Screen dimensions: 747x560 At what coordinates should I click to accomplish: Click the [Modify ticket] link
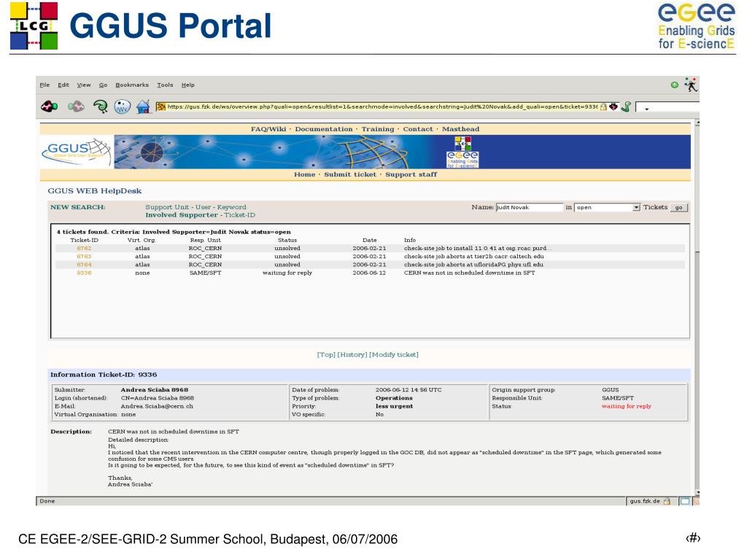click(x=394, y=355)
